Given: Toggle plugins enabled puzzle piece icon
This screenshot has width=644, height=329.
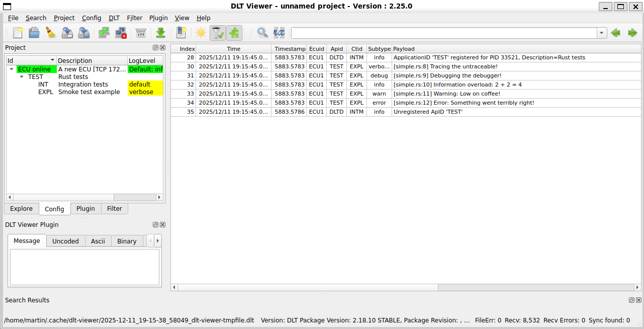Looking at the screenshot, I should pos(234,33).
